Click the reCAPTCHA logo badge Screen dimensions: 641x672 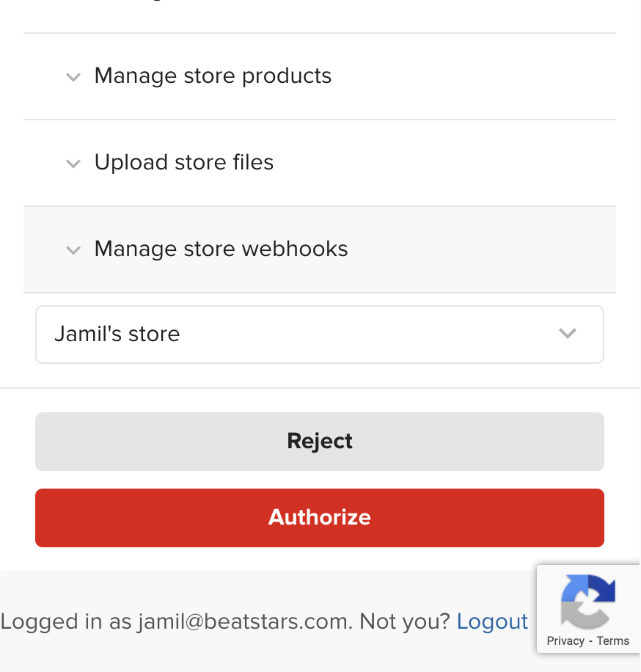588,601
